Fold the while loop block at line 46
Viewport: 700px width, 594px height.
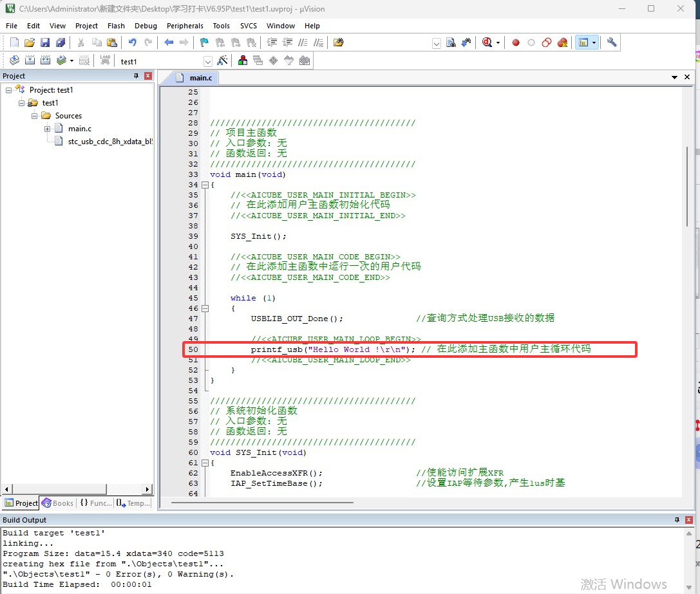tap(205, 308)
